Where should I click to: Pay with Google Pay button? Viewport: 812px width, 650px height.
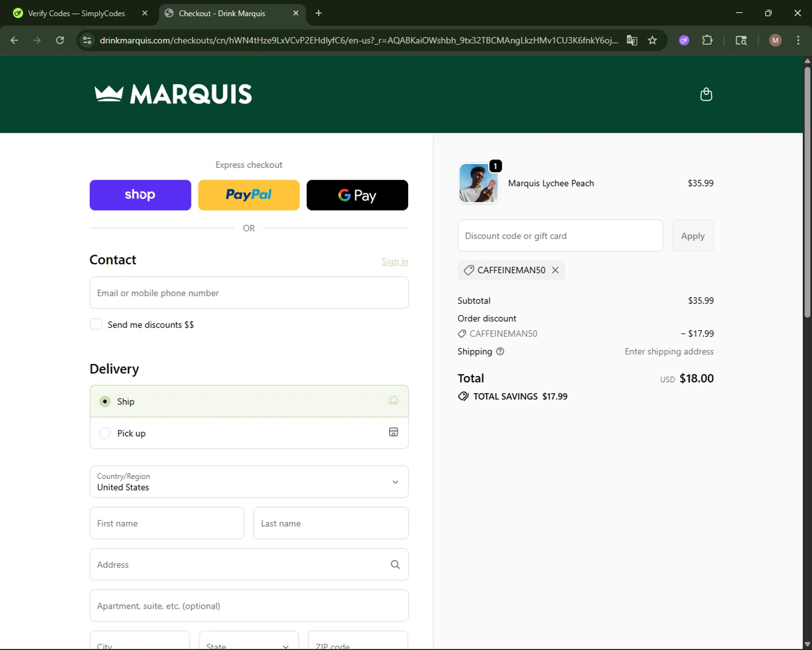pyautogui.click(x=357, y=195)
